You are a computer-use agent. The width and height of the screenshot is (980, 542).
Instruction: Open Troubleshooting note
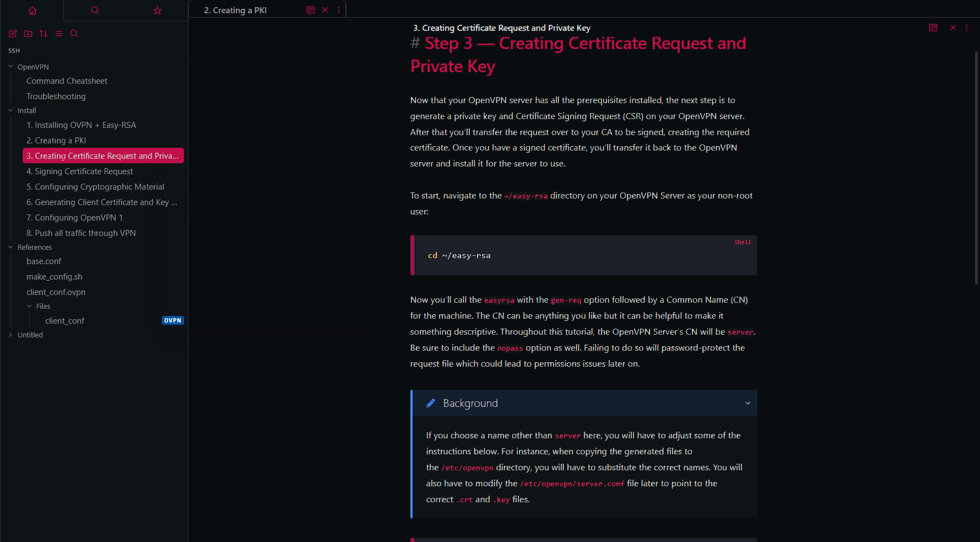(x=56, y=96)
